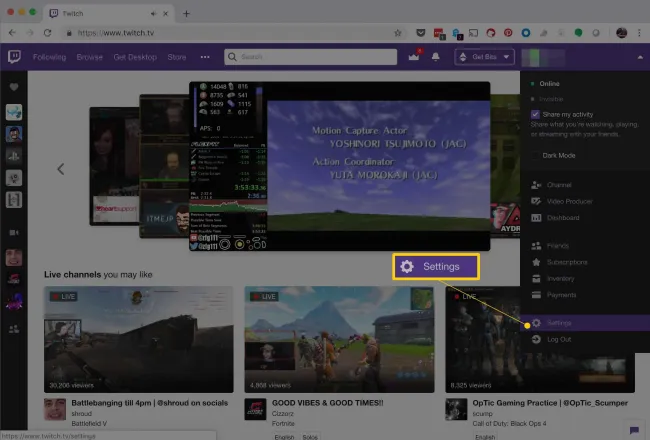Set presence to Invisible

553,99
